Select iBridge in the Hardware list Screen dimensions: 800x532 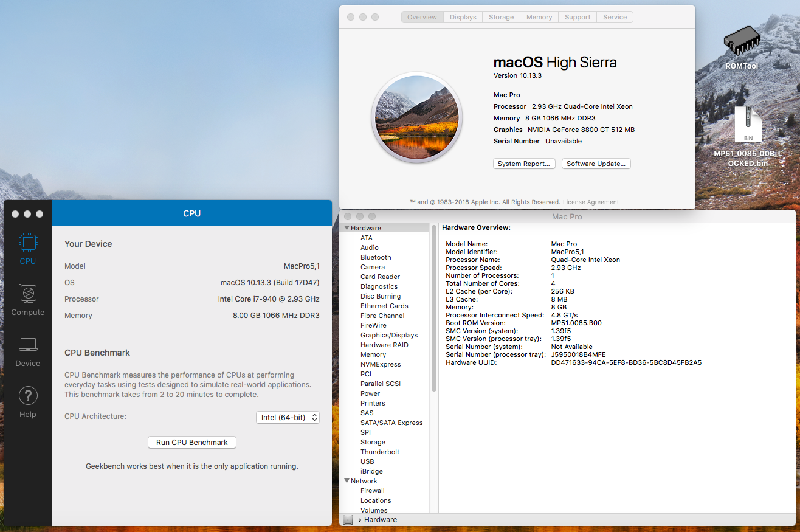[x=371, y=471]
